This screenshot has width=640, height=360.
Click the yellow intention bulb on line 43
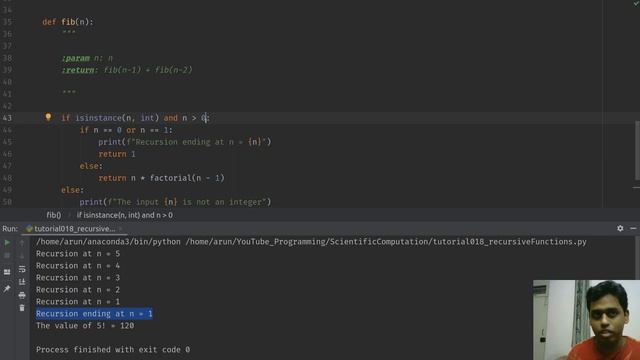(48, 118)
